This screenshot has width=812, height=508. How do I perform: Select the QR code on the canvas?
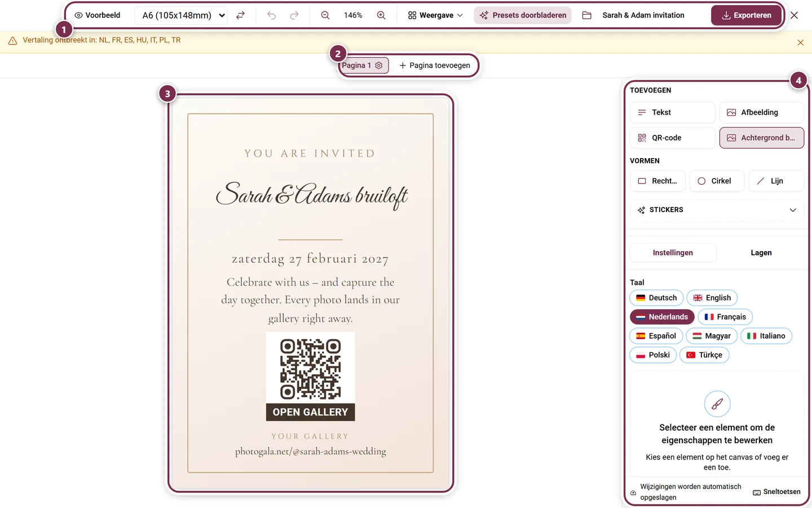point(311,376)
